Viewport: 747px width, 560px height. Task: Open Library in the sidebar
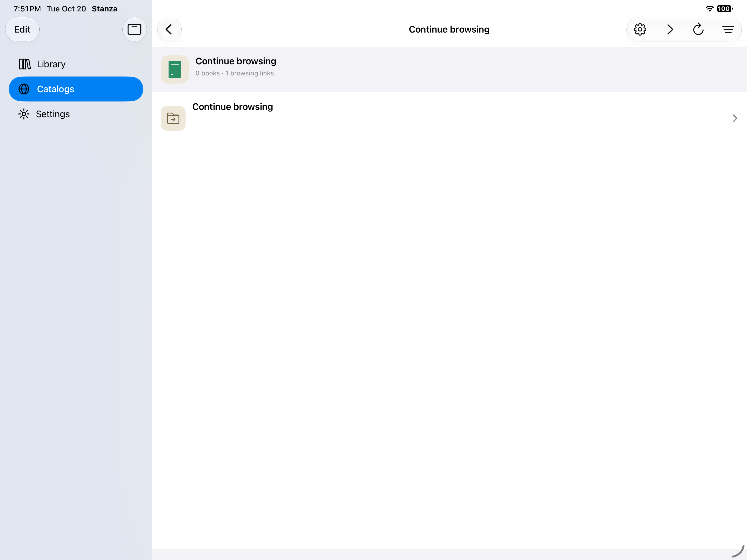click(x=76, y=64)
